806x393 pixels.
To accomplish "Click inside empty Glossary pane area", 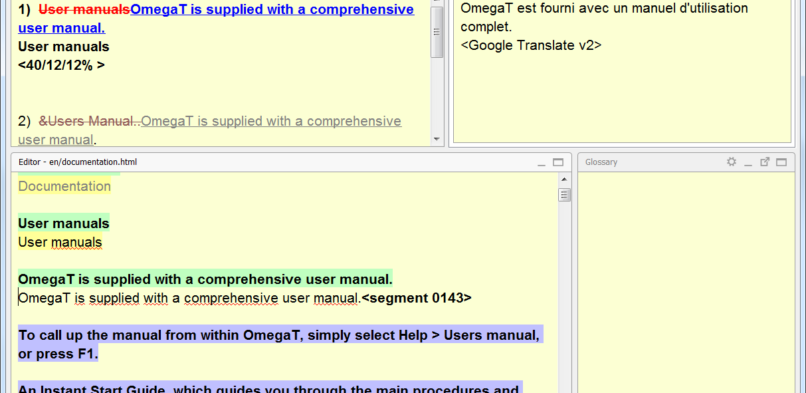I will point(686,283).
